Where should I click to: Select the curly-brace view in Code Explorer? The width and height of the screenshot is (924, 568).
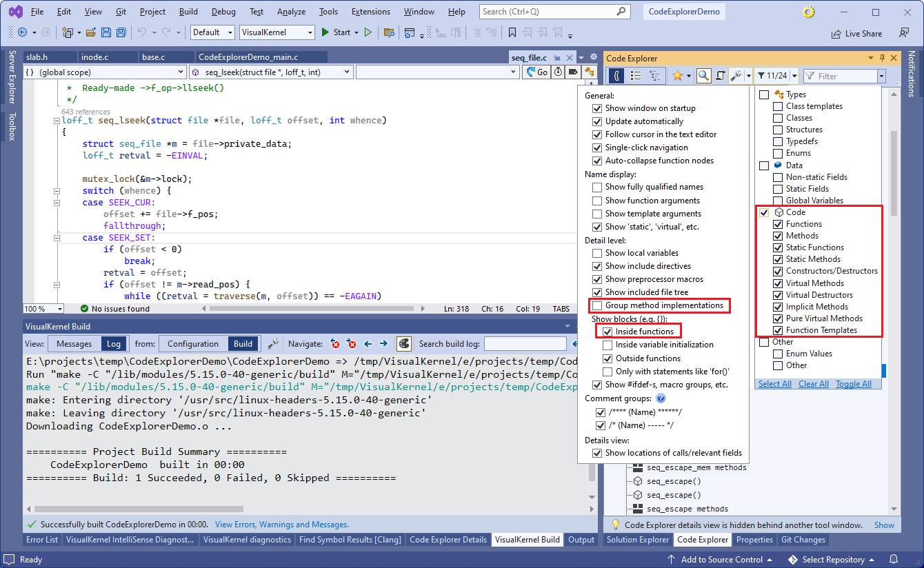617,76
